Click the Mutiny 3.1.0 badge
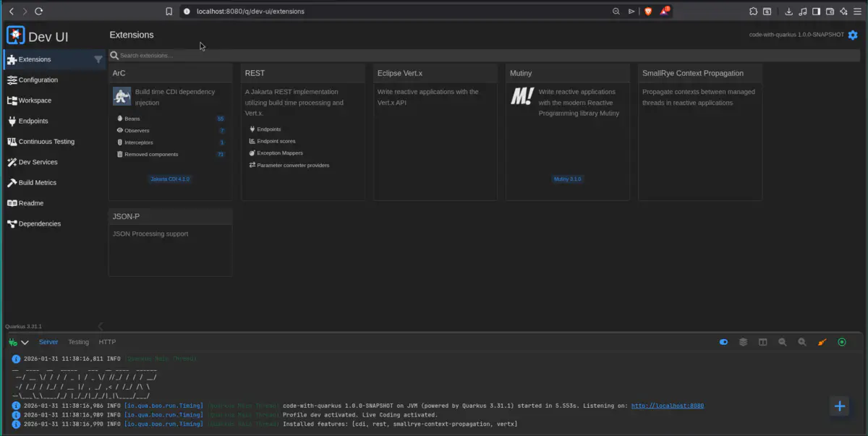868x436 pixels. [x=567, y=179]
